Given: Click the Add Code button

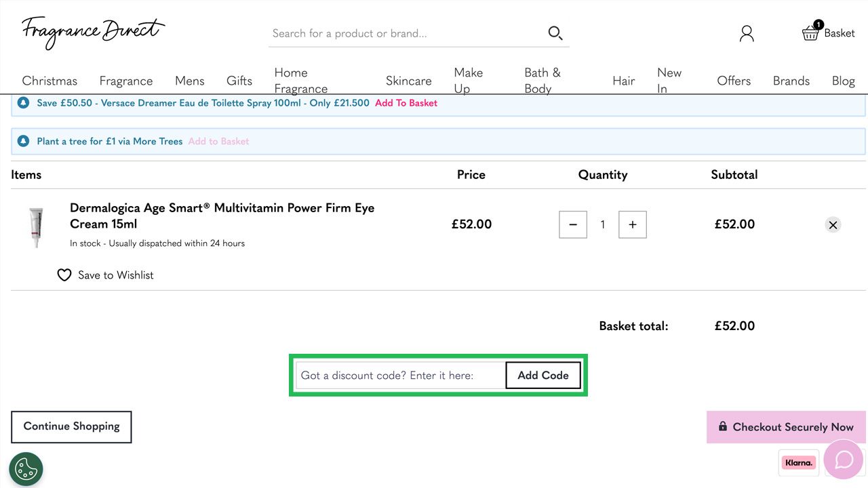Looking at the screenshot, I should click(543, 375).
